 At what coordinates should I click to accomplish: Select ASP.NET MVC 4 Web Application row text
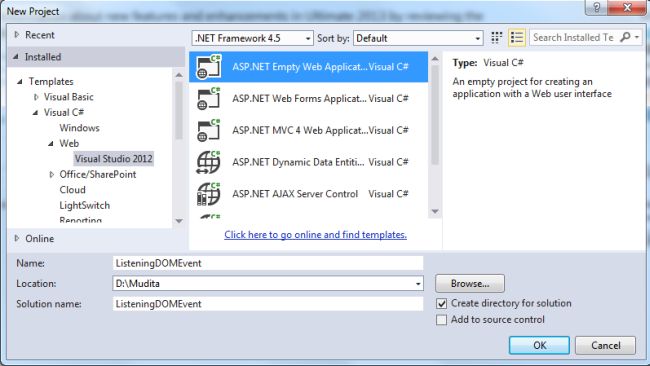tap(300, 130)
